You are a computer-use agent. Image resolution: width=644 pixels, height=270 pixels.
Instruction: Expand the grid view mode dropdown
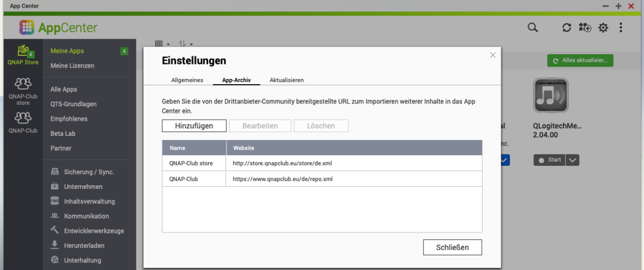162,44
